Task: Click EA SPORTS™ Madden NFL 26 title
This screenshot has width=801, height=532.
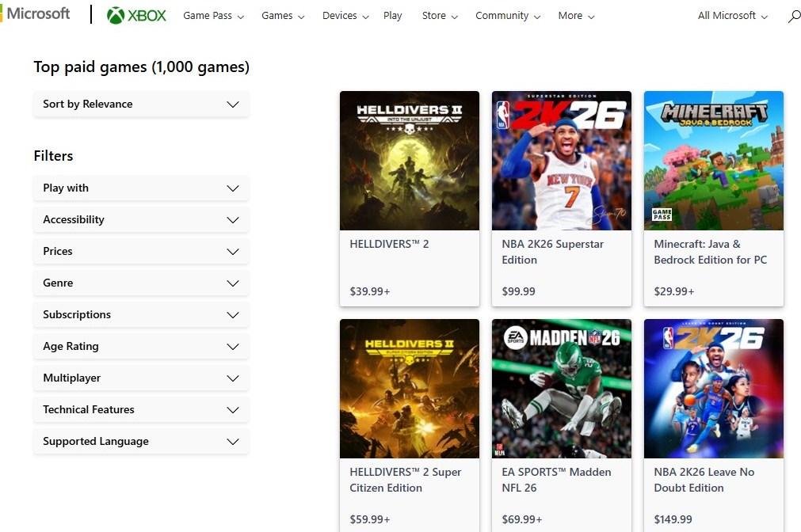Action: [556, 480]
